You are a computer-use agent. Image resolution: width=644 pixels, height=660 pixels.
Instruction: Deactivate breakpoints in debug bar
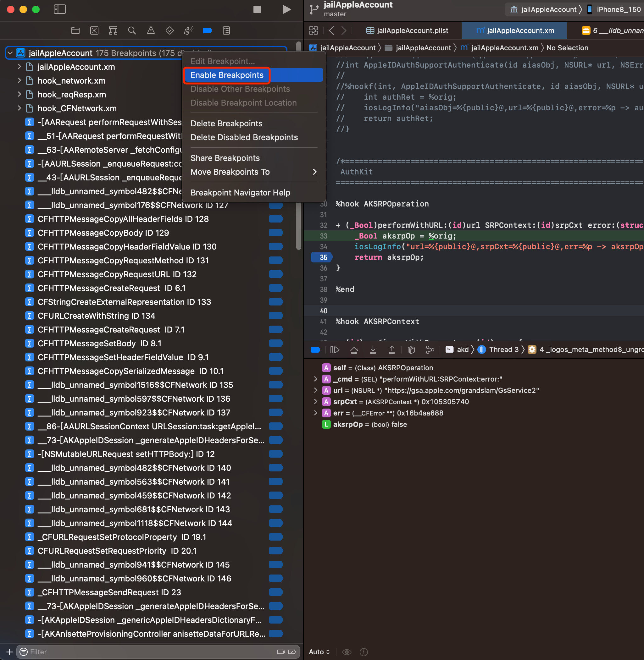tap(315, 349)
